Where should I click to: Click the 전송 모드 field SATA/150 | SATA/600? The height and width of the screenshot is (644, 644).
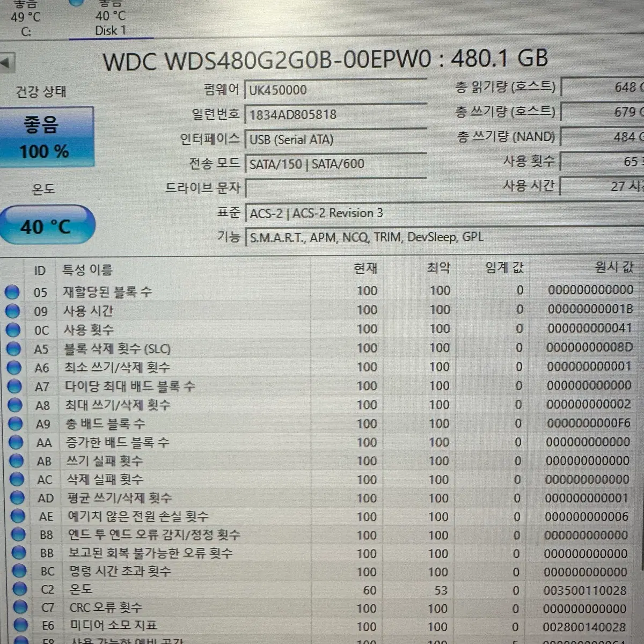[x=335, y=164]
